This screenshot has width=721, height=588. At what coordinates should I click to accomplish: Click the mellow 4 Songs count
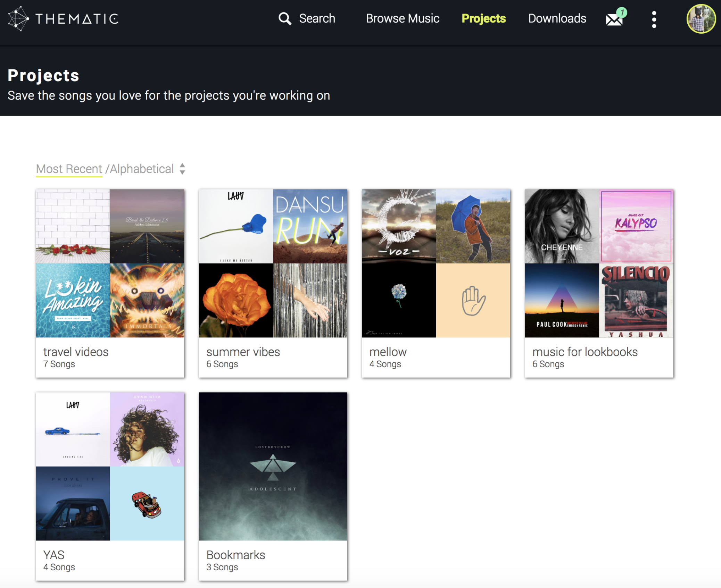[385, 364]
